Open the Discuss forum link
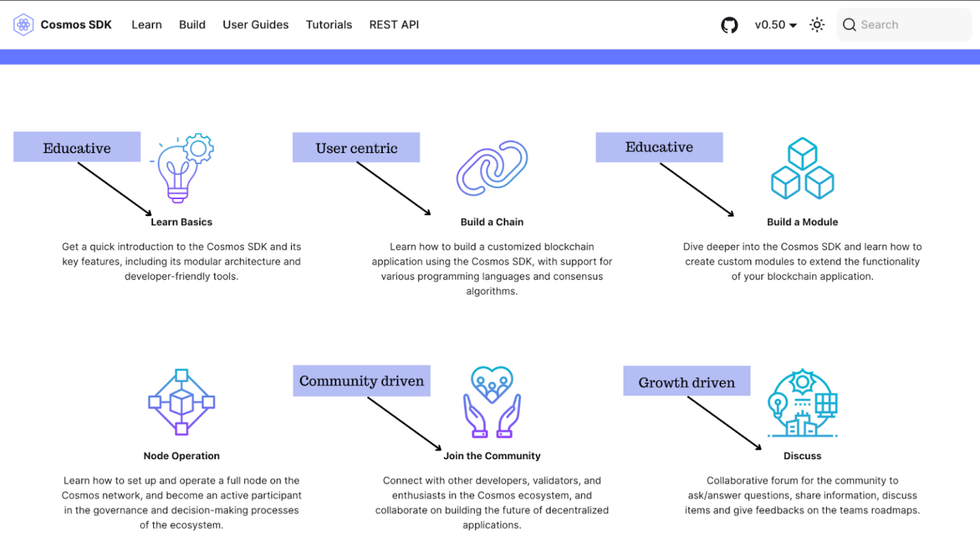 802,455
